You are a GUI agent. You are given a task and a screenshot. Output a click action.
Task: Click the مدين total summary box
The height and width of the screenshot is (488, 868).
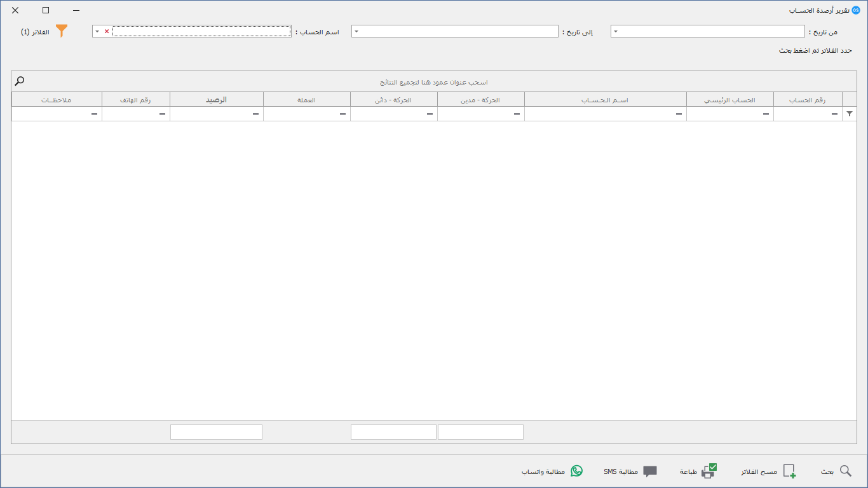481,432
